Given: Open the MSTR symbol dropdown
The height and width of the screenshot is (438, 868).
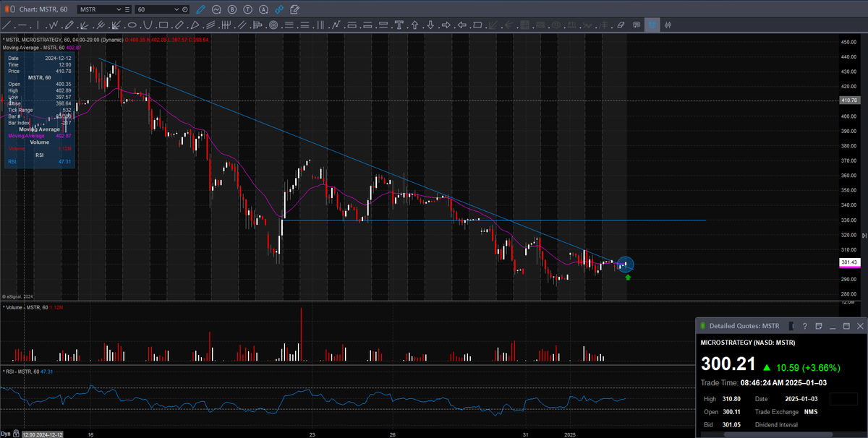Looking at the screenshot, I should [x=119, y=9].
